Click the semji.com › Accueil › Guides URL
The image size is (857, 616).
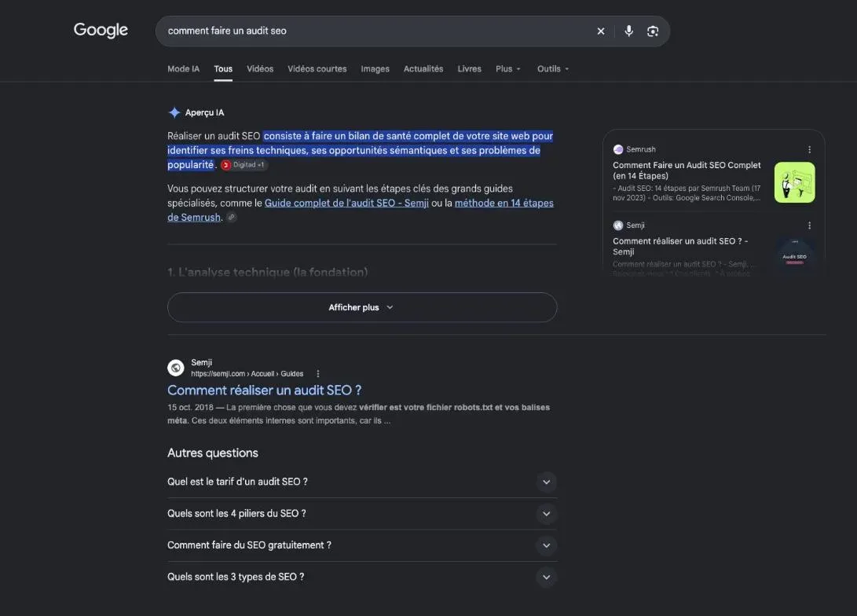tap(247, 374)
